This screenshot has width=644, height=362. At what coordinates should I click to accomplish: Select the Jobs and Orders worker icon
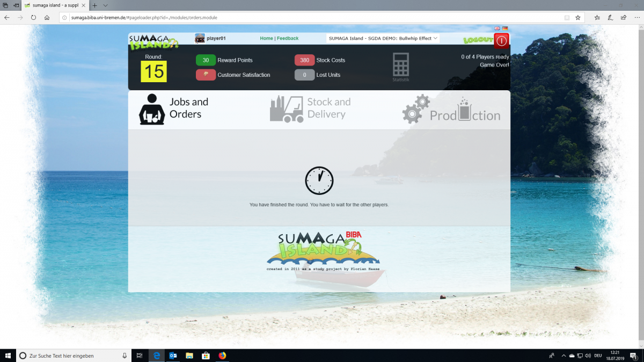[x=152, y=108]
